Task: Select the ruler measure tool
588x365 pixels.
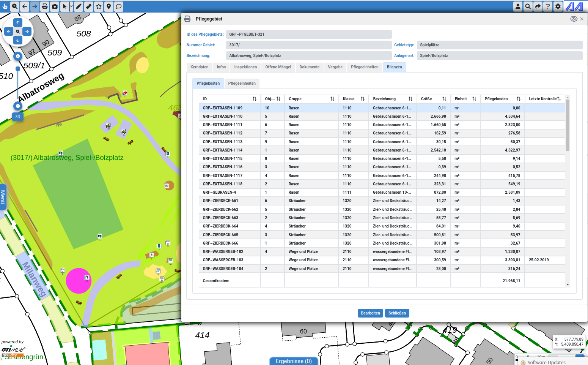Action: [88, 6]
